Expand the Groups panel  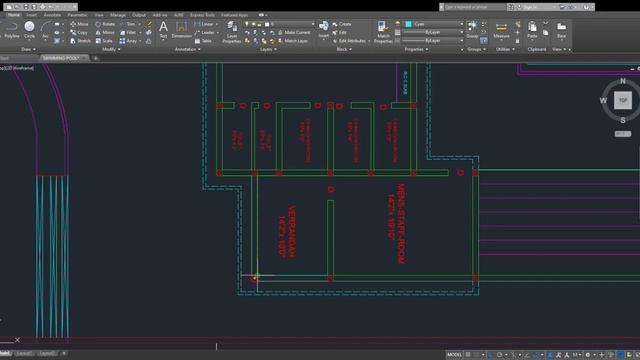(x=476, y=49)
